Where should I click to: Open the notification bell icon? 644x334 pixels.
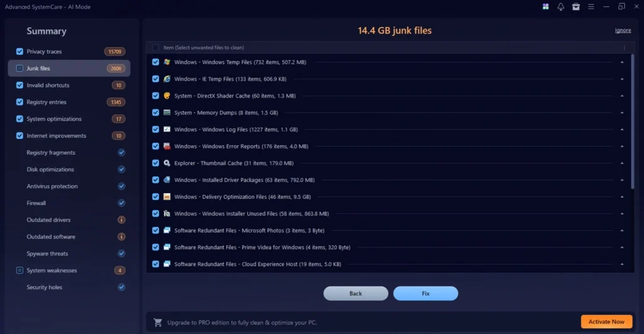[x=560, y=6]
